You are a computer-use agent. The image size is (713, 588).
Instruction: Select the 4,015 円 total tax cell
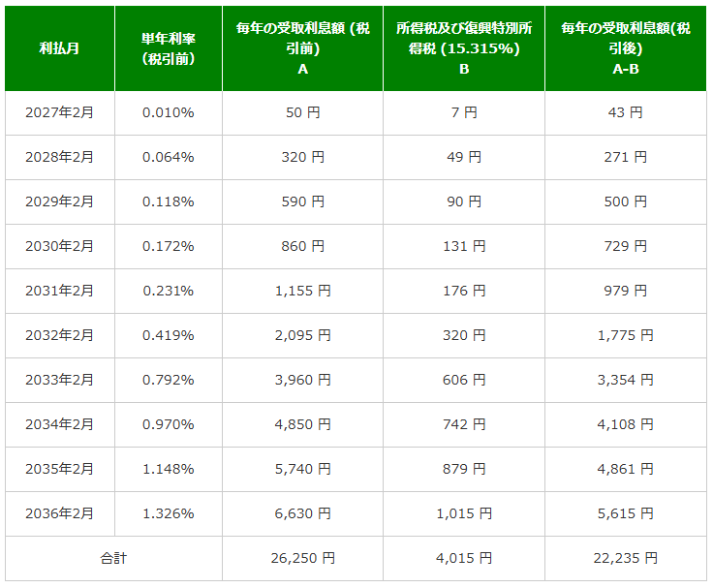(x=463, y=558)
